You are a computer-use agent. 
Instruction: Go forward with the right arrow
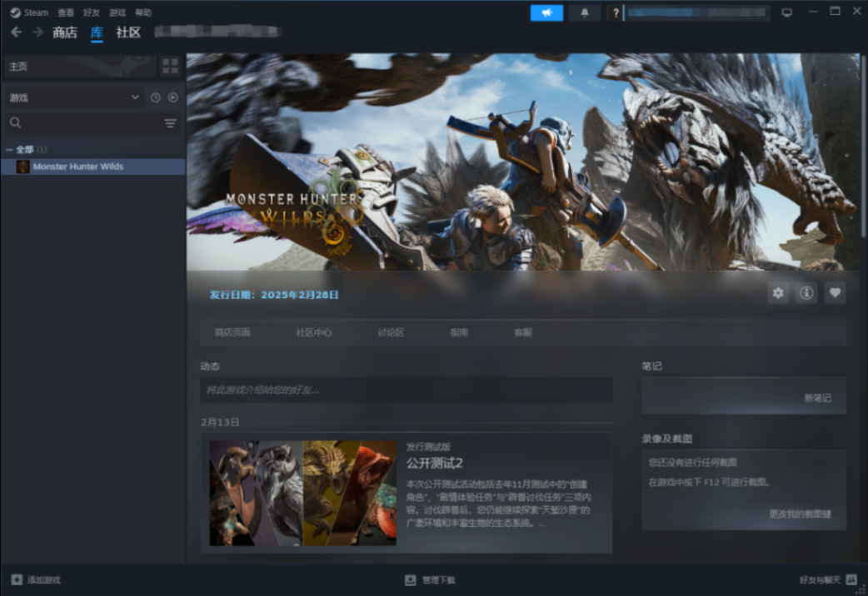point(37,32)
